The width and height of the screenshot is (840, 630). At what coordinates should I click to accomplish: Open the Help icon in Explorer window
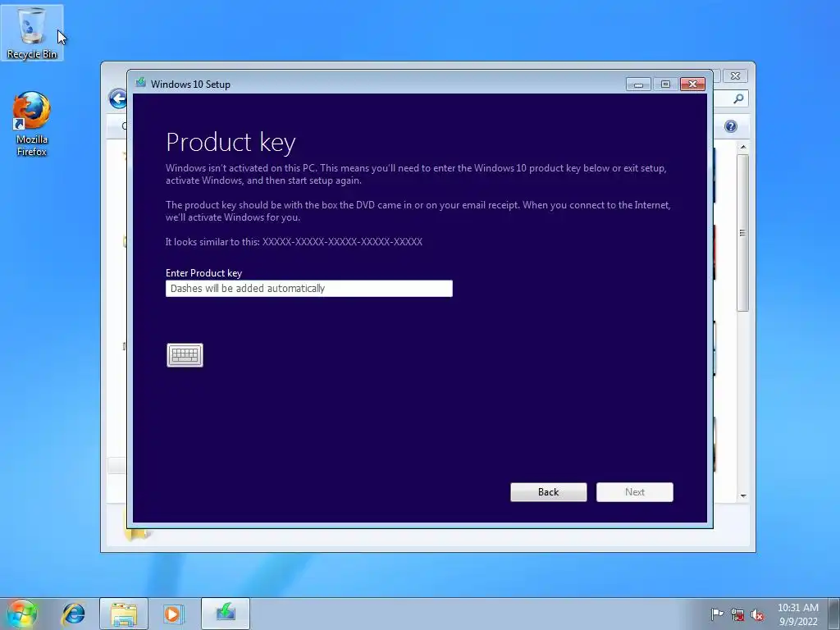(731, 126)
